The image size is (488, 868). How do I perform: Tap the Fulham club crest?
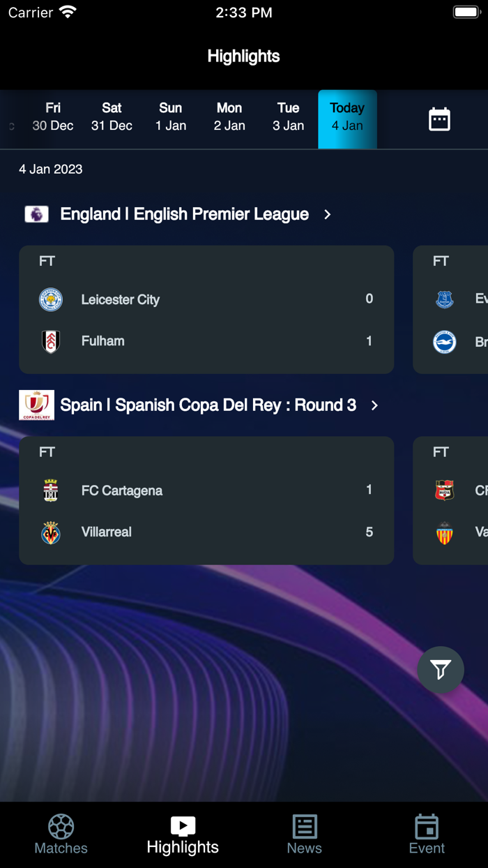(x=51, y=341)
